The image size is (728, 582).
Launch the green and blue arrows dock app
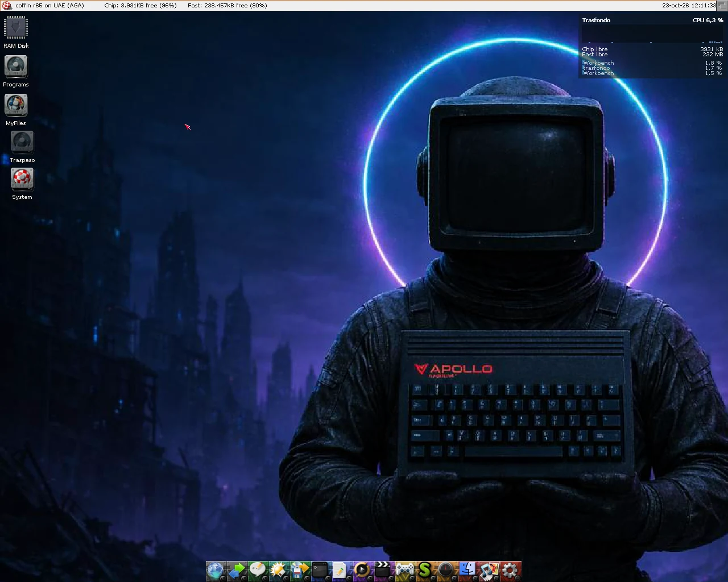(x=237, y=570)
